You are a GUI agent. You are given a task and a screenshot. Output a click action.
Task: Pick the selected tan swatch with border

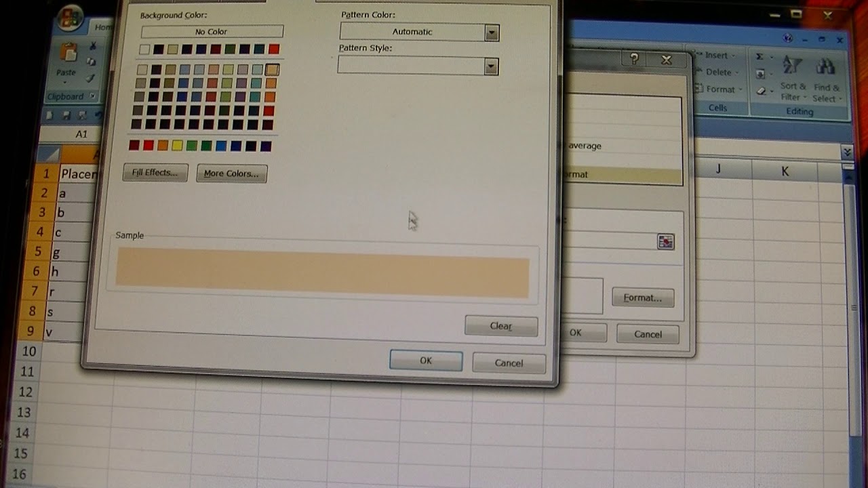[x=273, y=69]
